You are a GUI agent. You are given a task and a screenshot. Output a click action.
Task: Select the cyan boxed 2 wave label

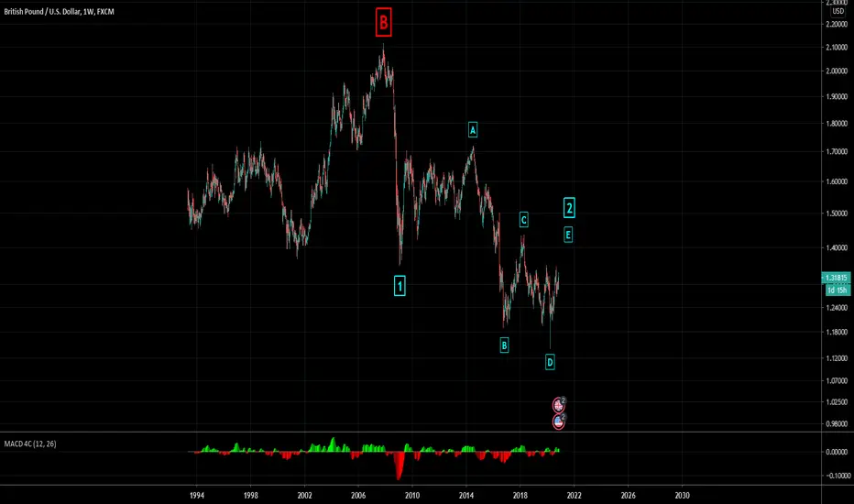tap(569, 208)
